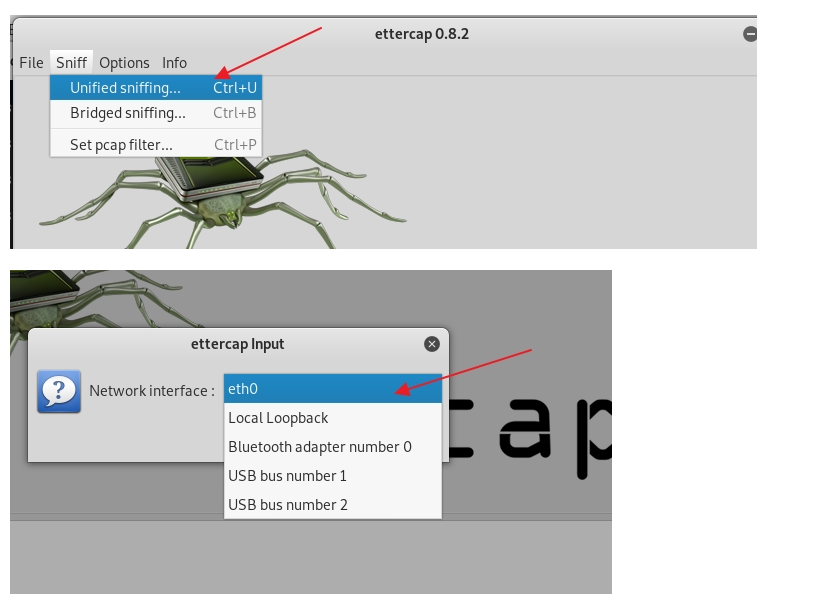This screenshot has height=603, width=830.
Task: Choose Bridged sniffing... menu entry
Action: (x=156, y=113)
